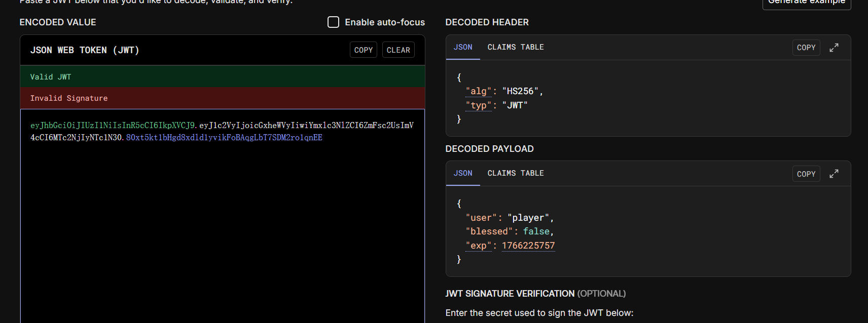Click the green header segment of the token
This screenshot has height=323, width=868.
click(113, 126)
